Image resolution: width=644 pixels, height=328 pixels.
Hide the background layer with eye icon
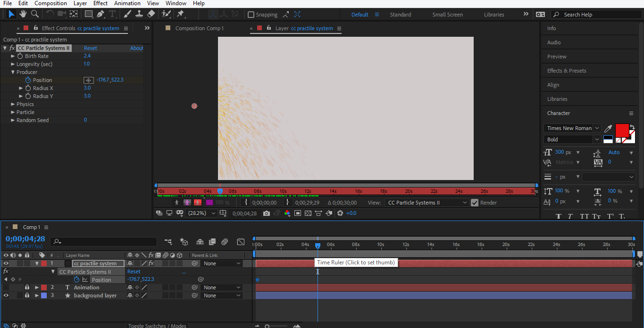(6, 295)
